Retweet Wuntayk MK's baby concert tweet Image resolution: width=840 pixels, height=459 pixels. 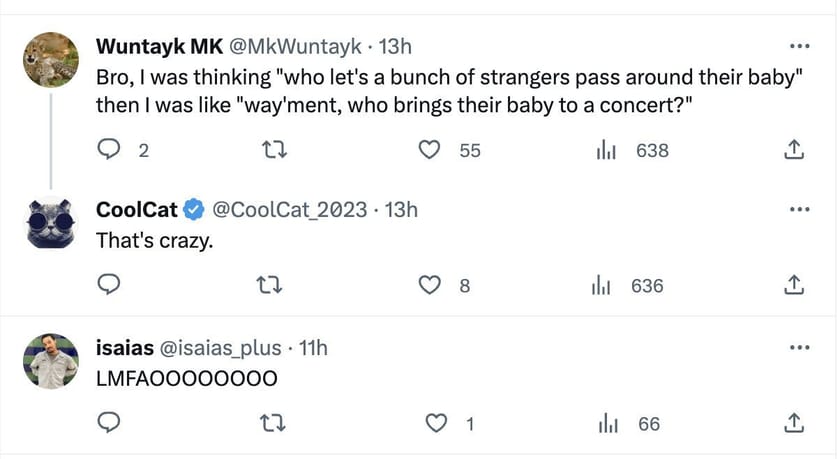pyautogui.click(x=270, y=150)
